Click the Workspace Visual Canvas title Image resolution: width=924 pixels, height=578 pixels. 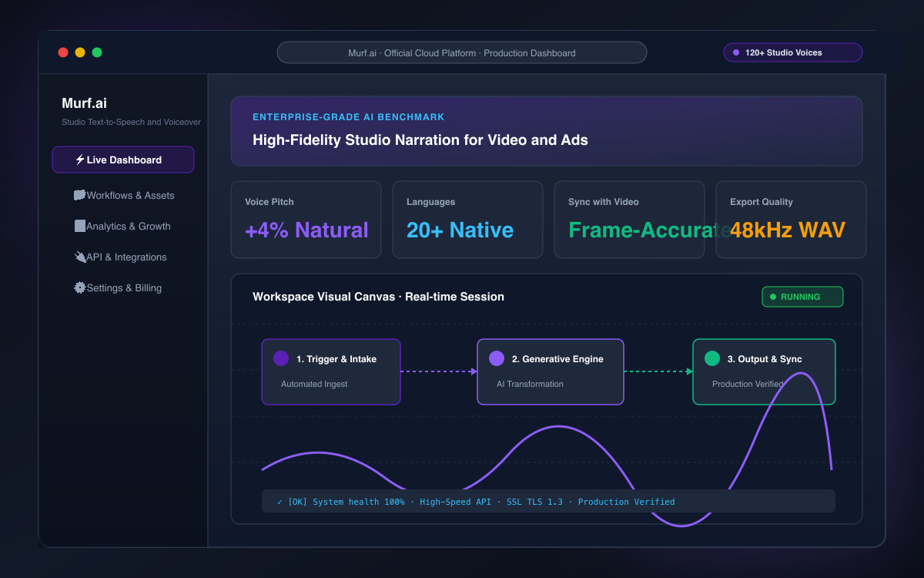(x=378, y=297)
